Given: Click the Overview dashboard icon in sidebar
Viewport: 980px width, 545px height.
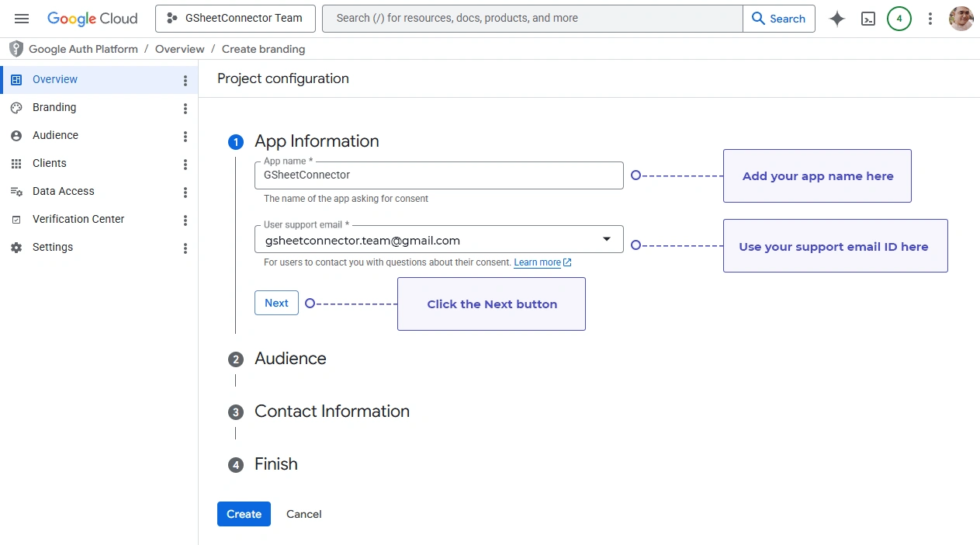Looking at the screenshot, I should [16, 80].
